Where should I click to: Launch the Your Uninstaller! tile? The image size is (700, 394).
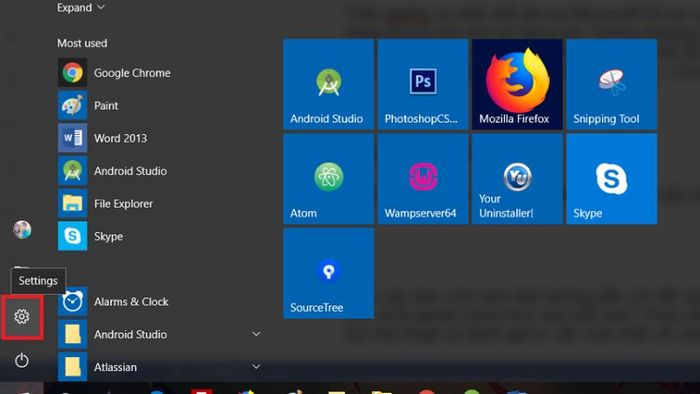517,178
